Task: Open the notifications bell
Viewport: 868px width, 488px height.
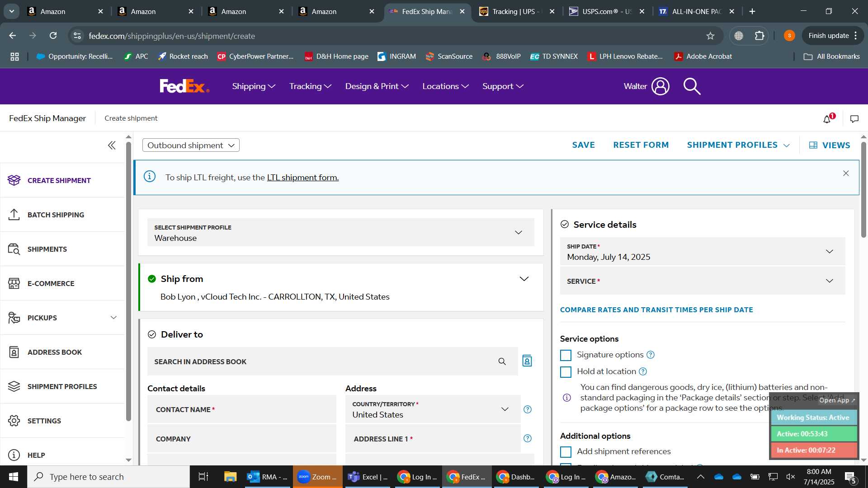Action: [x=827, y=119]
